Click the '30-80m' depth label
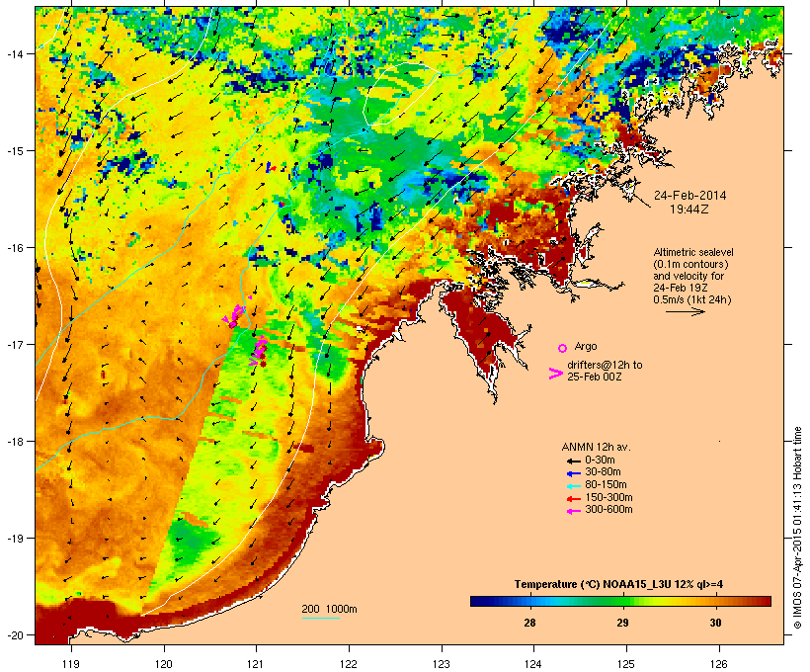 pyautogui.click(x=603, y=472)
